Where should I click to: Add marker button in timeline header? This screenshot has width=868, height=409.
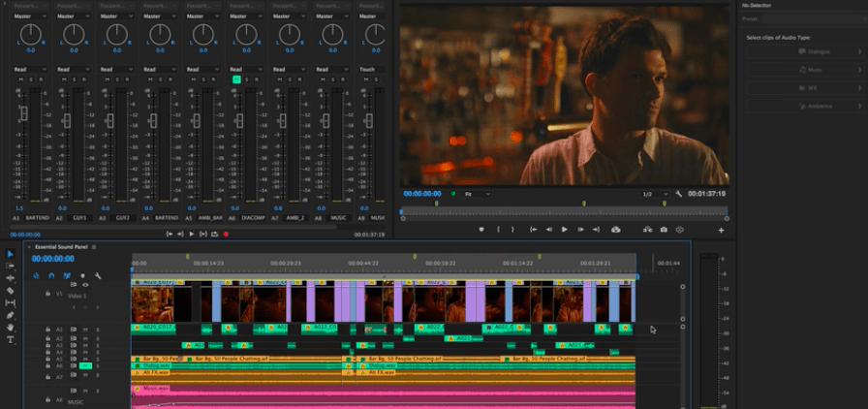point(83,275)
